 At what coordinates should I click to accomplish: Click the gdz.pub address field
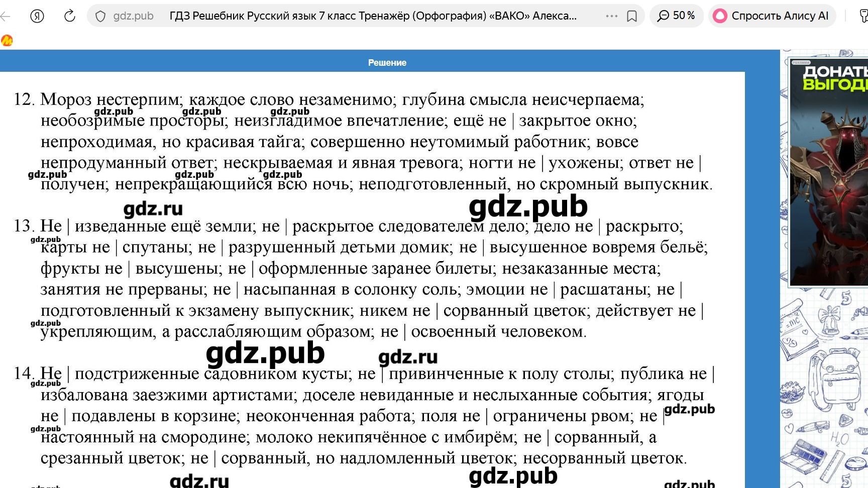pyautogui.click(x=134, y=16)
